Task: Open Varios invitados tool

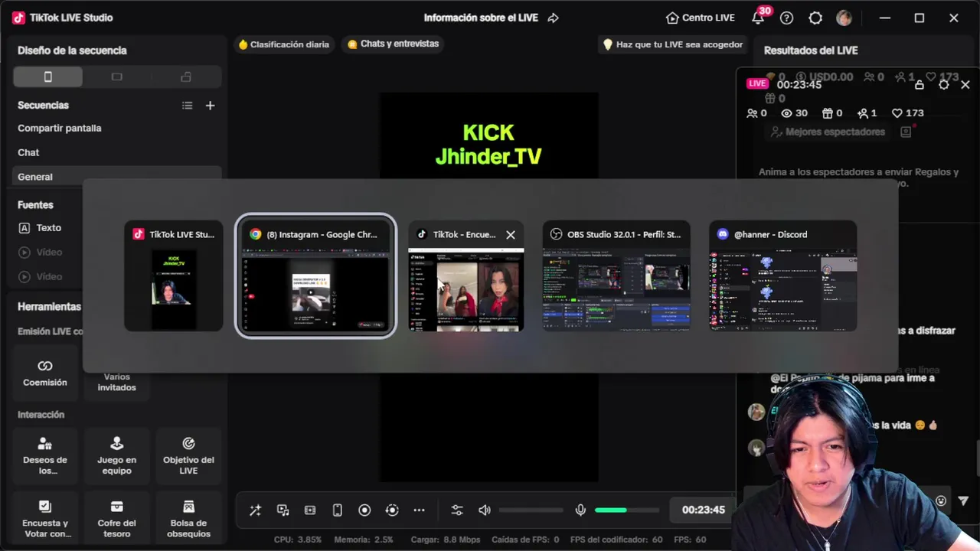Action: (x=116, y=381)
